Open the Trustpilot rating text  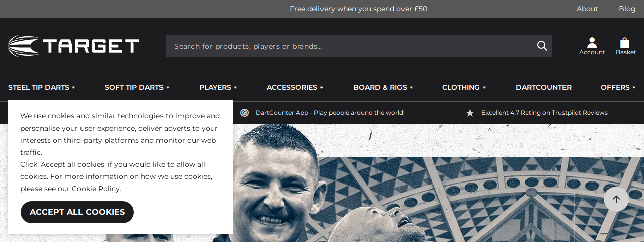[544, 113]
